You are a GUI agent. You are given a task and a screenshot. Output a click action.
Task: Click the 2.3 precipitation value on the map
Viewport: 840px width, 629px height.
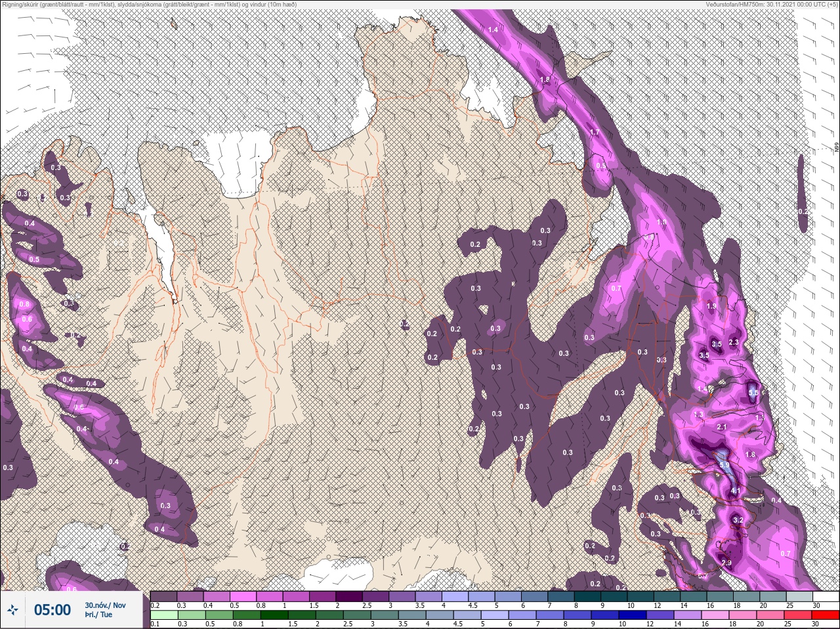tap(734, 342)
